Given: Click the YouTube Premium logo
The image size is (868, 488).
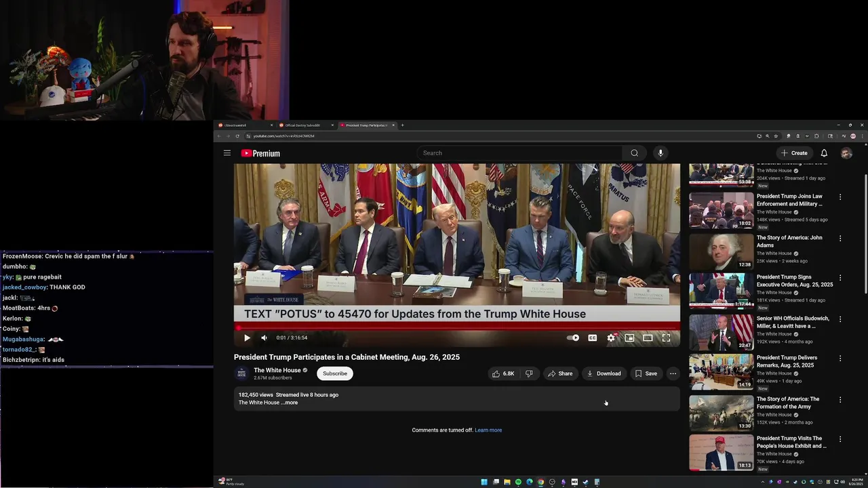Looking at the screenshot, I should click(260, 153).
